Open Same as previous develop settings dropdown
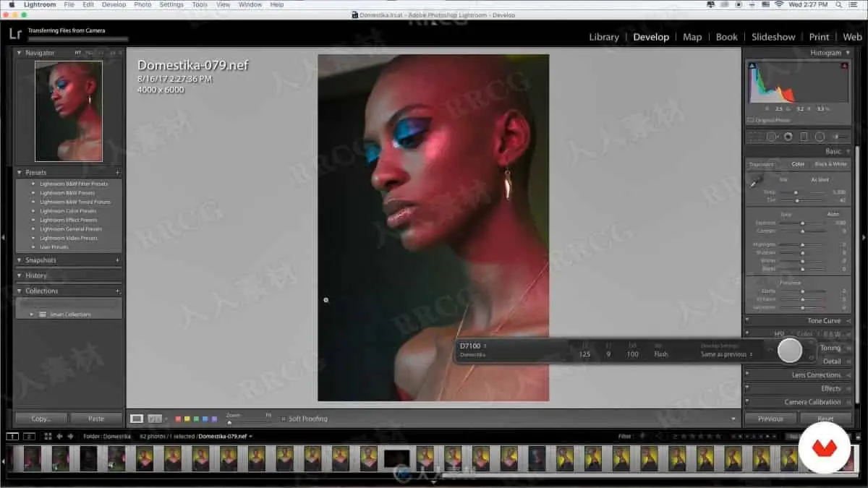 click(x=726, y=354)
